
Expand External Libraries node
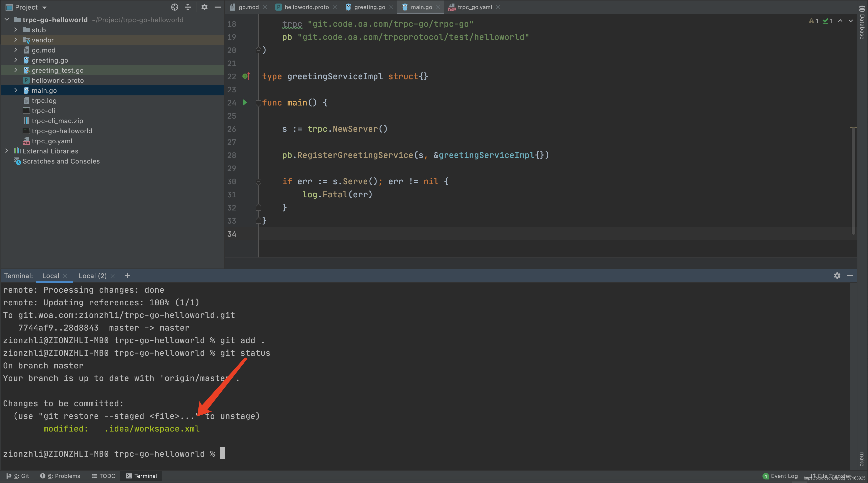[x=7, y=151]
